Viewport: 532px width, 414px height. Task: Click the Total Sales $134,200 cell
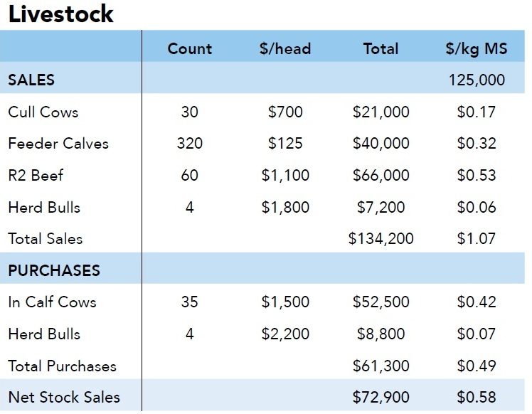(x=381, y=238)
